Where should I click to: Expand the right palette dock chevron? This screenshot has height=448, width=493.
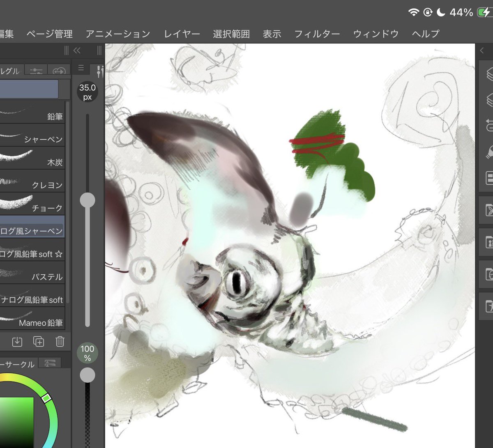coord(482,51)
